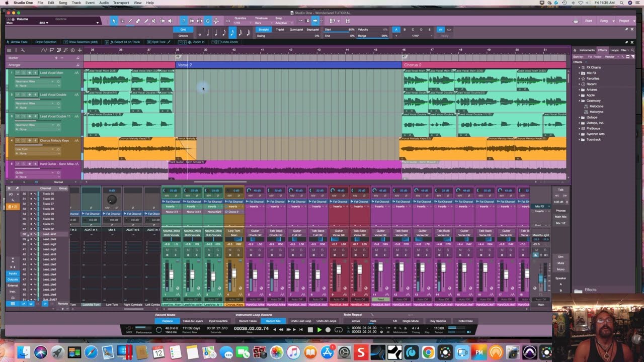
Task: Click Takes to Layers button
Action: tap(193, 321)
